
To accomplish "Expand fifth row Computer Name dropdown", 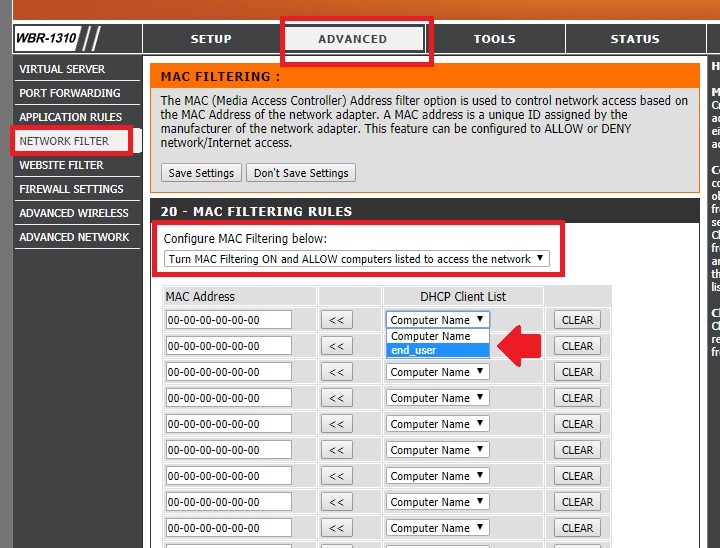I will [x=438, y=424].
